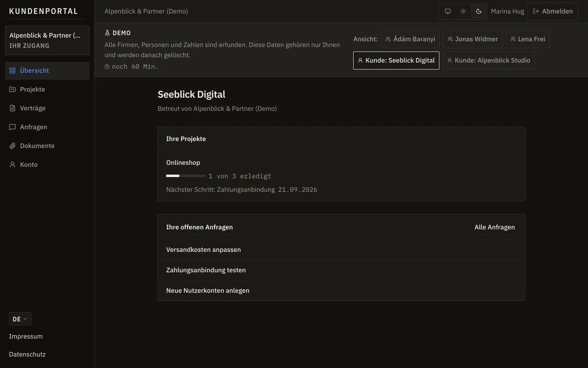Click the Verträge document icon
This screenshot has width=588, height=368.
coord(13,108)
